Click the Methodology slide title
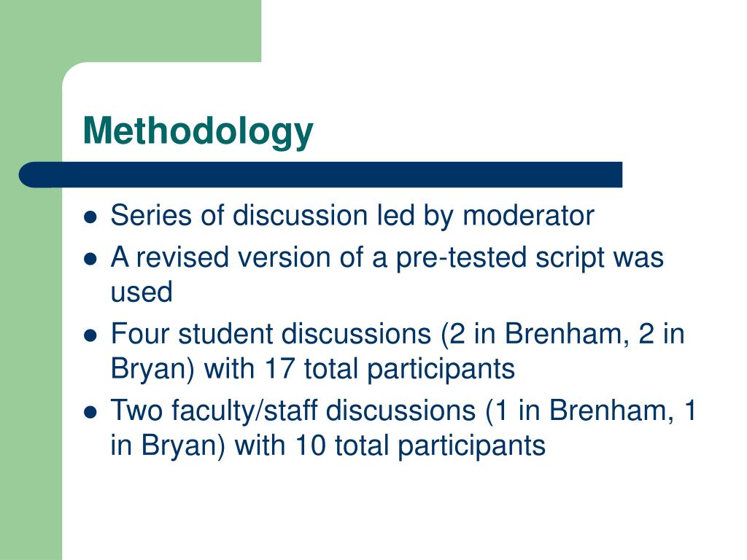Screen dimensions: 747x560 198,132
